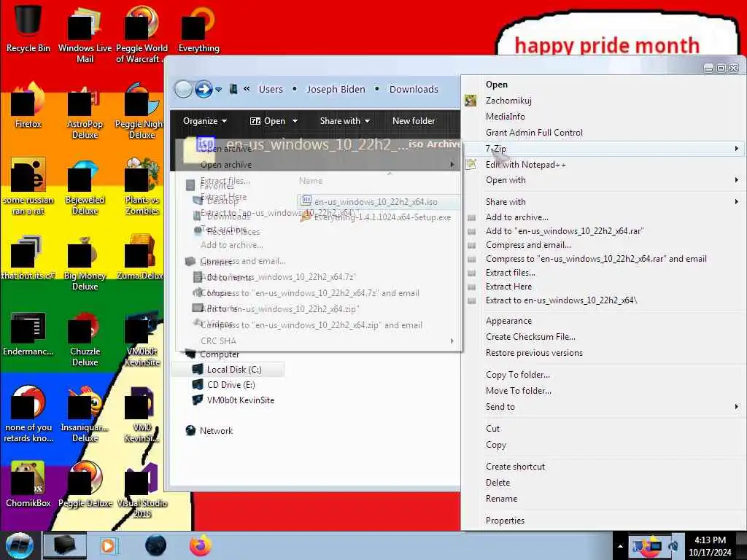747x560 pixels.
Task: Choose Extract Here in context menu
Action: point(508,286)
